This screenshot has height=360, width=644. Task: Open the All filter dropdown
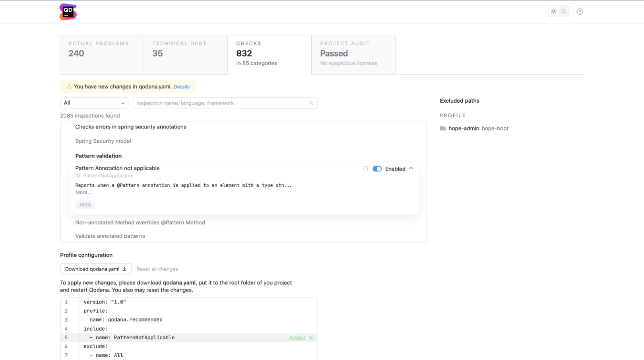(94, 103)
